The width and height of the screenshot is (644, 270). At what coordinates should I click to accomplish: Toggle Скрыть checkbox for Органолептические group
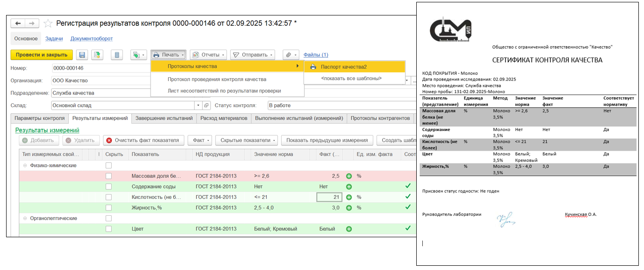click(109, 219)
